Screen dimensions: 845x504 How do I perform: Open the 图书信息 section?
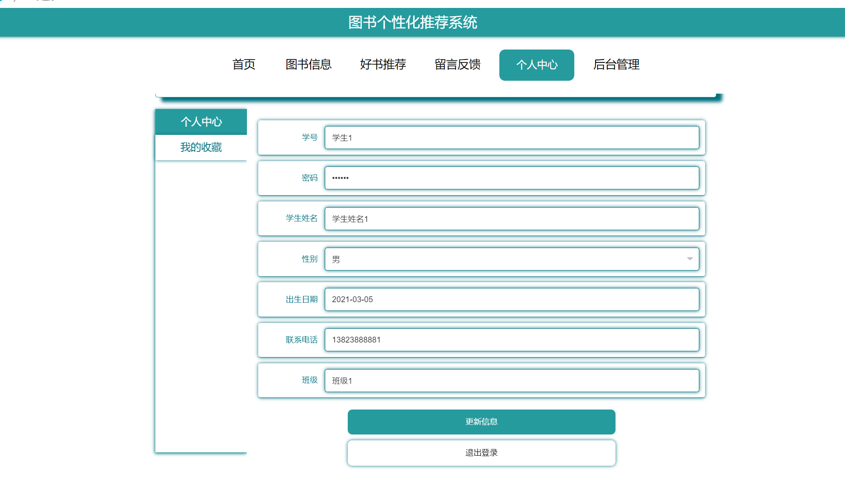307,65
